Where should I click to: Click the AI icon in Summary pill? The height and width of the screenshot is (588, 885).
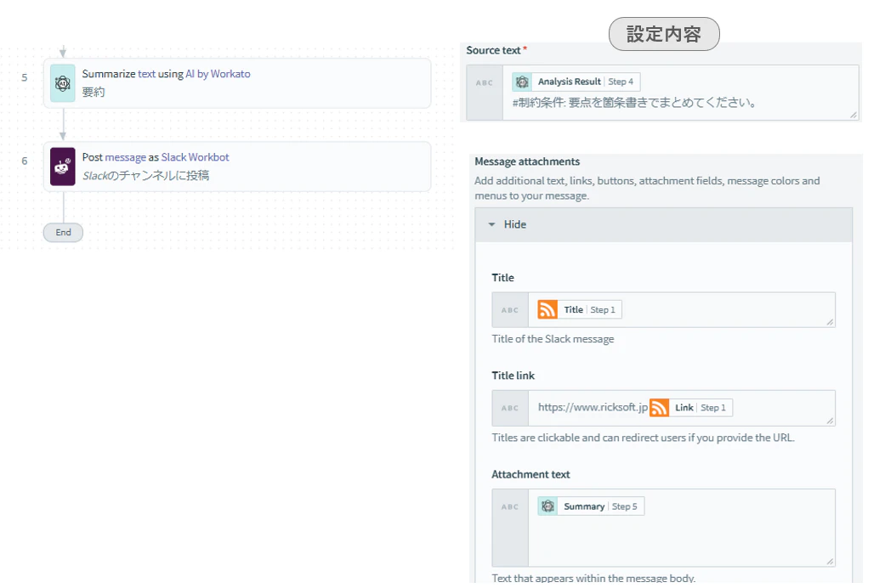point(548,506)
